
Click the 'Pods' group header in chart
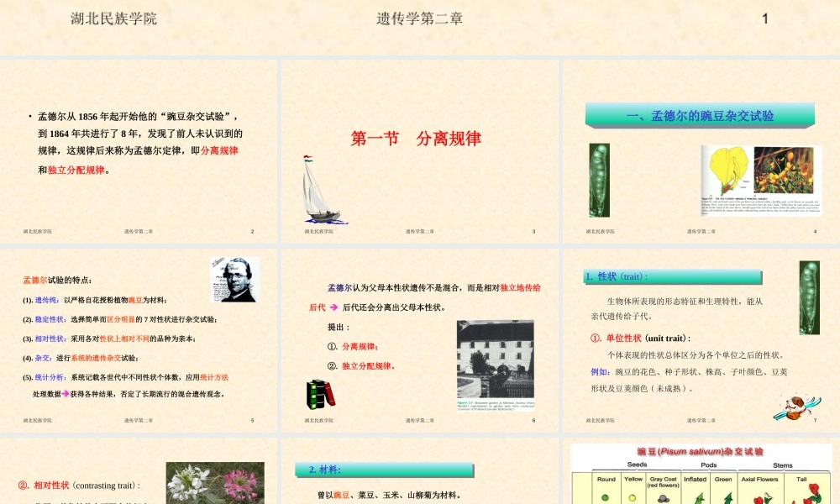[709, 465]
